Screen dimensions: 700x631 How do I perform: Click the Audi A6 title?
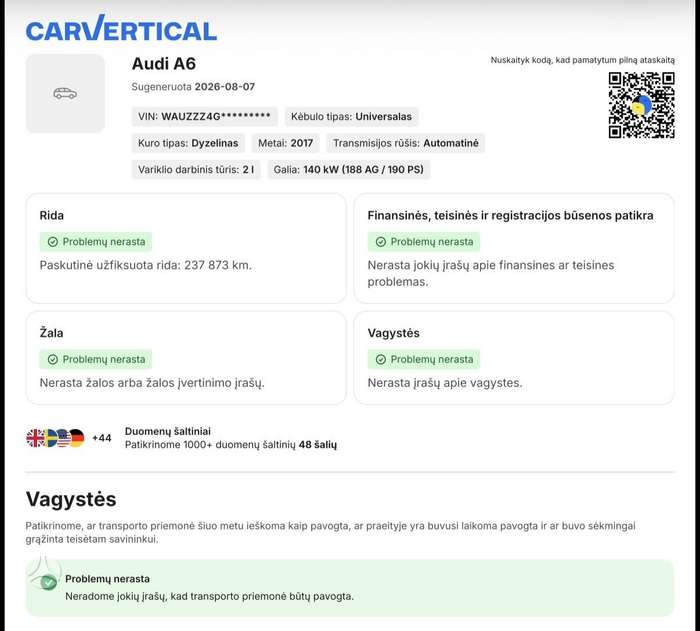(x=164, y=64)
